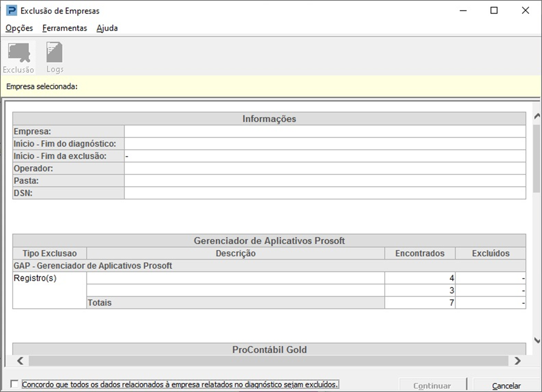Open the Ferramentas menu
542x392 pixels.
65,28
